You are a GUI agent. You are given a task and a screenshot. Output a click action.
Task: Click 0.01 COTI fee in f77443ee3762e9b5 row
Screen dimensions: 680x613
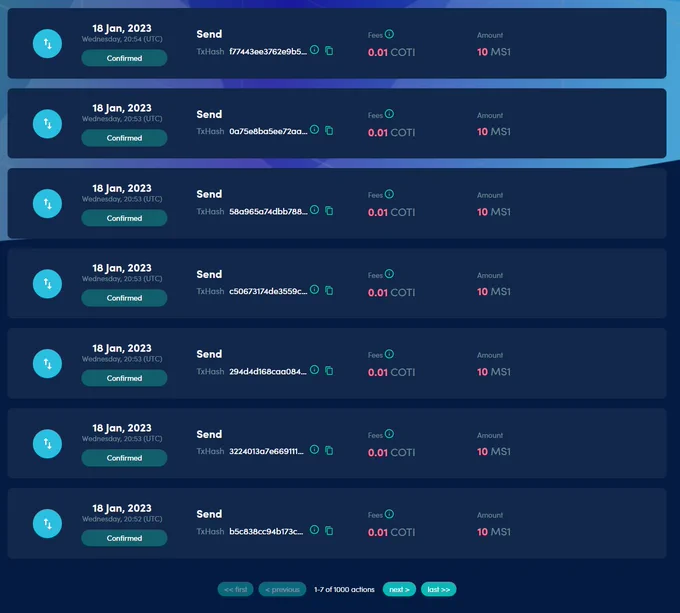pos(392,52)
